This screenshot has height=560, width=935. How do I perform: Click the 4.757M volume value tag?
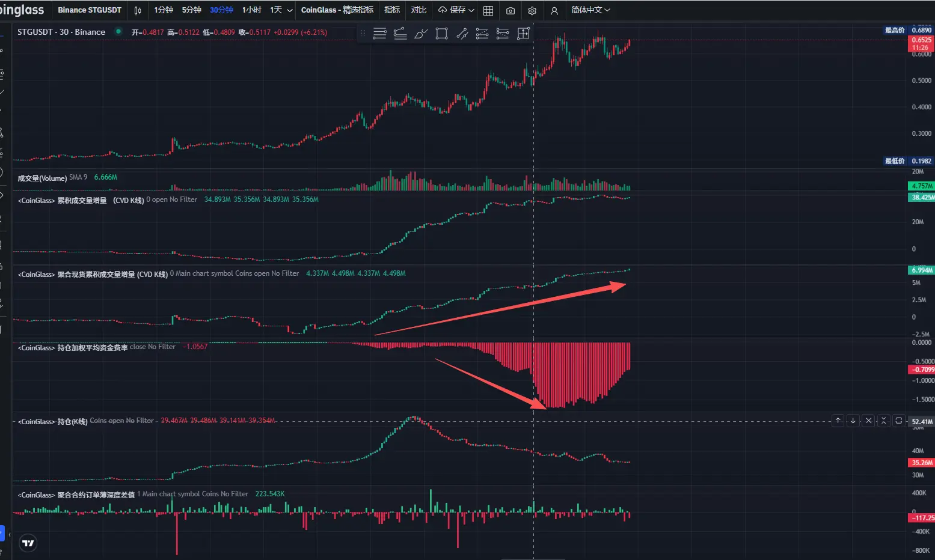(921, 186)
